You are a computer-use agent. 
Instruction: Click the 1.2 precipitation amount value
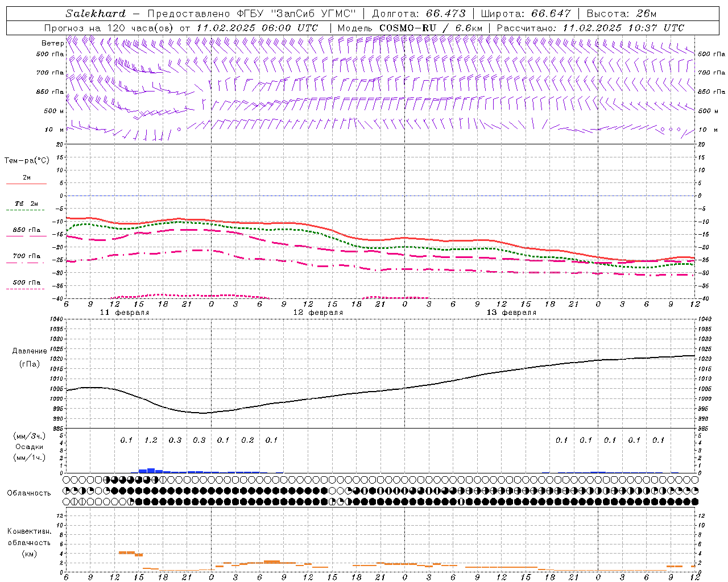[x=151, y=440]
